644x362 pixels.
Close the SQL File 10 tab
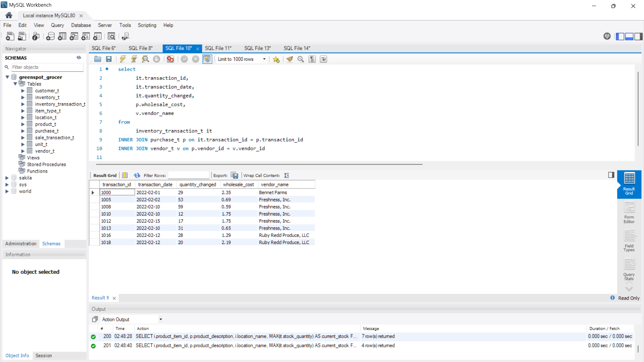(x=198, y=49)
